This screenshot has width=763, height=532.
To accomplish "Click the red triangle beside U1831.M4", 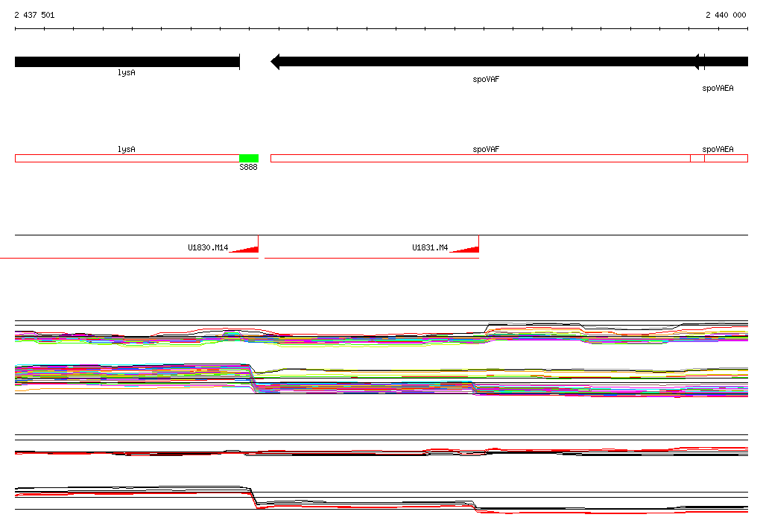I will (464, 250).
